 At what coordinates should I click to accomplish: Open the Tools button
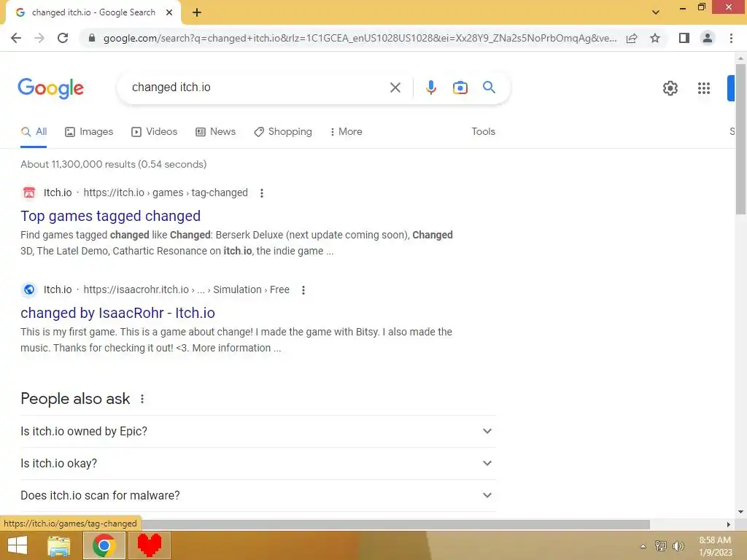[483, 132]
